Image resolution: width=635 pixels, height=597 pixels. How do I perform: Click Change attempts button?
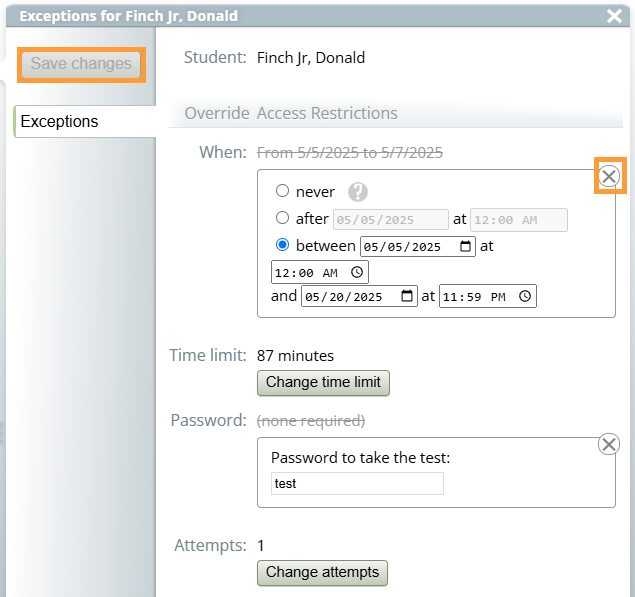coord(322,573)
